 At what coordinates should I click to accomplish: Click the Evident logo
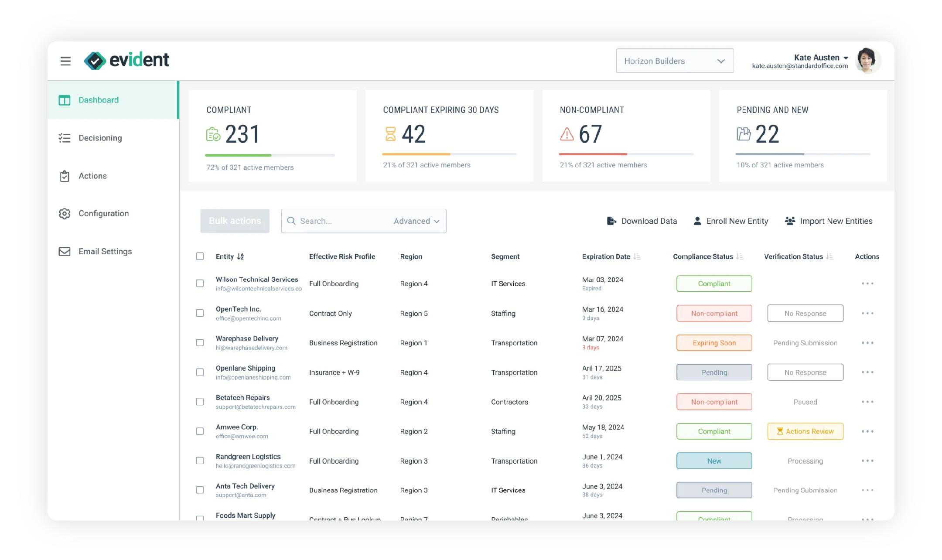126,60
